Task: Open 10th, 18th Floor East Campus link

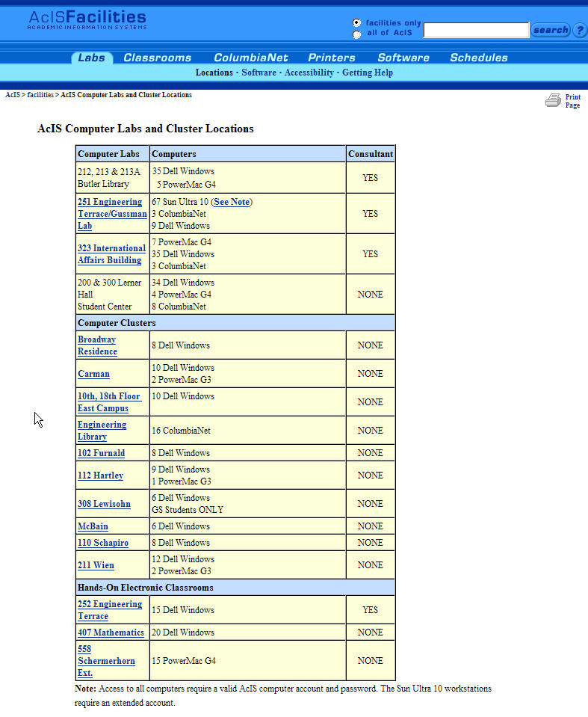Action: (109, 402)
